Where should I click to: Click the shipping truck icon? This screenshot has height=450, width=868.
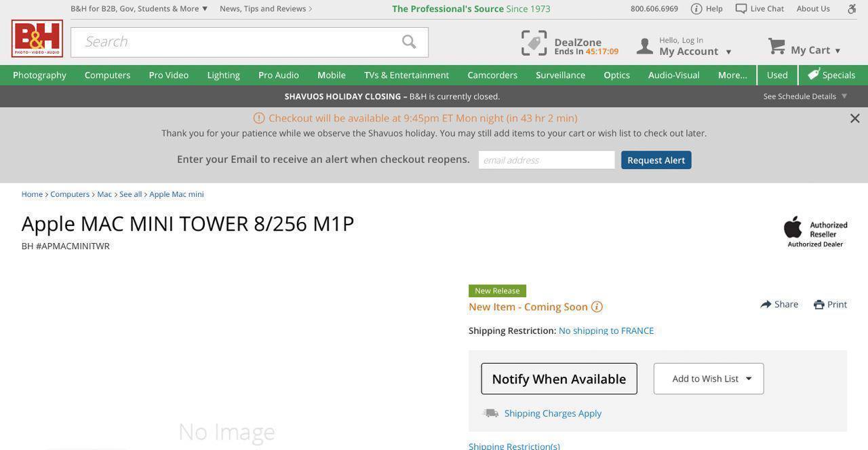[491, 413]
